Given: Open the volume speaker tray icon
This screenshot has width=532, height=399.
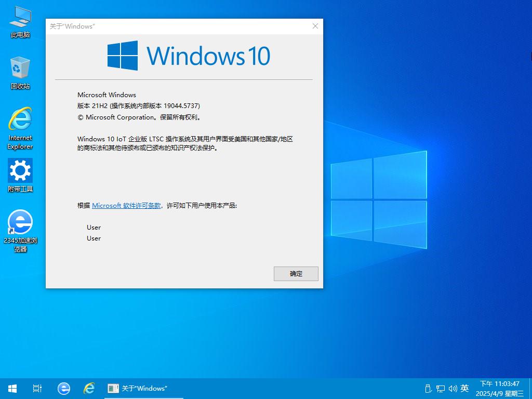Looking at the screenshot, I should coord(453,389).
